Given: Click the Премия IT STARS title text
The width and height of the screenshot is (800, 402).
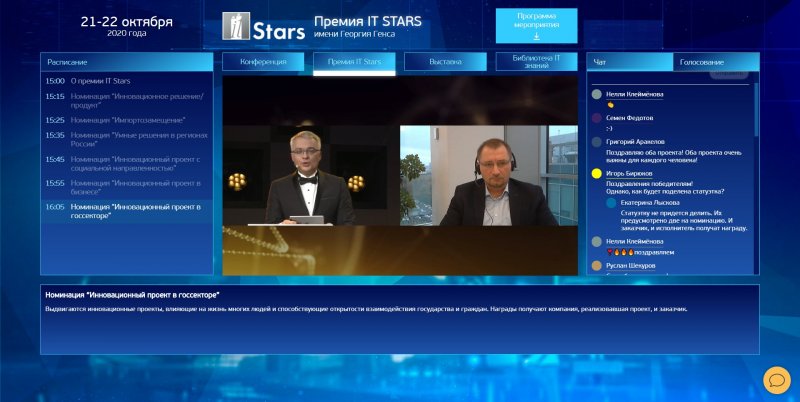Looking at the screenshot, I should pyautogui.click(x=368, y=21).
